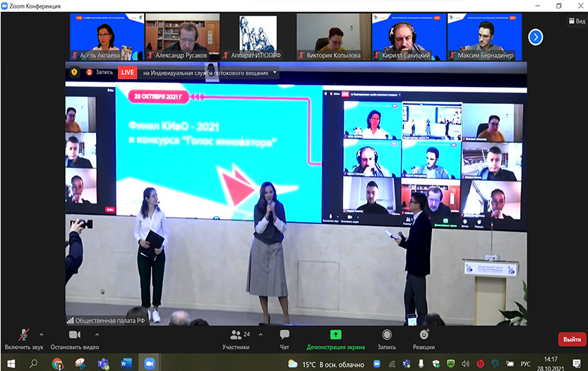The height and width of the screenshot is (371, 588).
Task: Click the red LIVE streaming badge
Action: (128, 71)
